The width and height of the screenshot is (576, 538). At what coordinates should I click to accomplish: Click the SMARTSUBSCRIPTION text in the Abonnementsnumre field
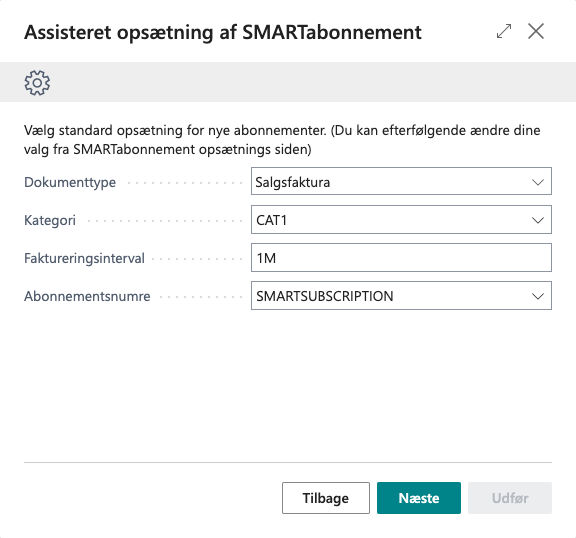325,296
